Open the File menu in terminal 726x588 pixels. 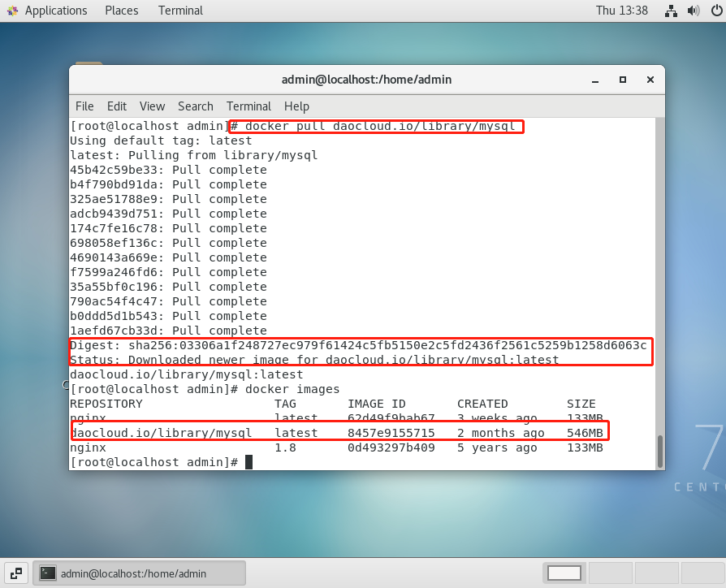[x=84, y=106]
